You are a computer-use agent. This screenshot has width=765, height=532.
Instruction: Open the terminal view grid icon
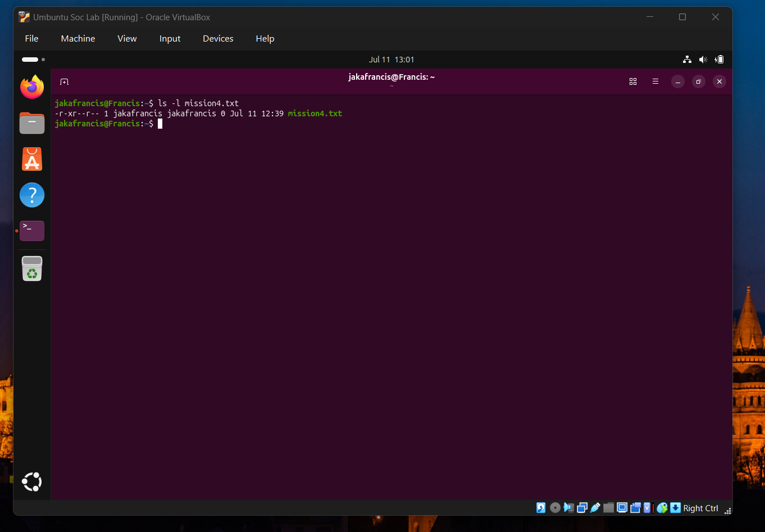(x=633, y=81)
